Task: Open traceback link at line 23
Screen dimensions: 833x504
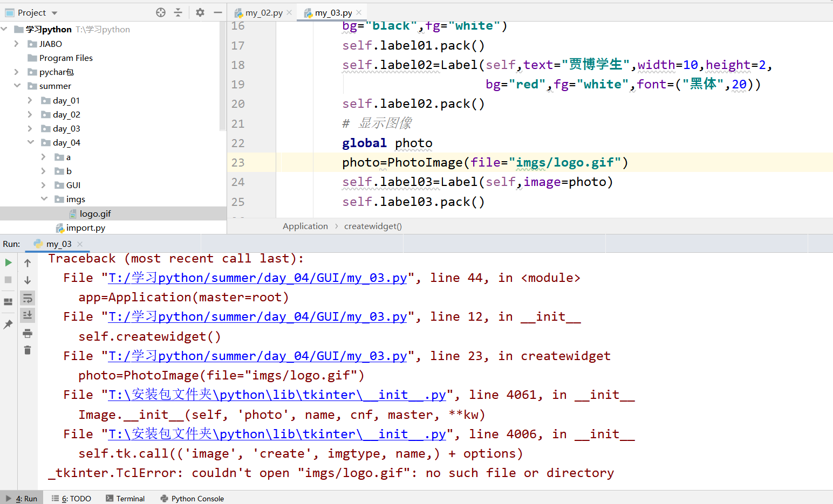Action: click(257, 356)
